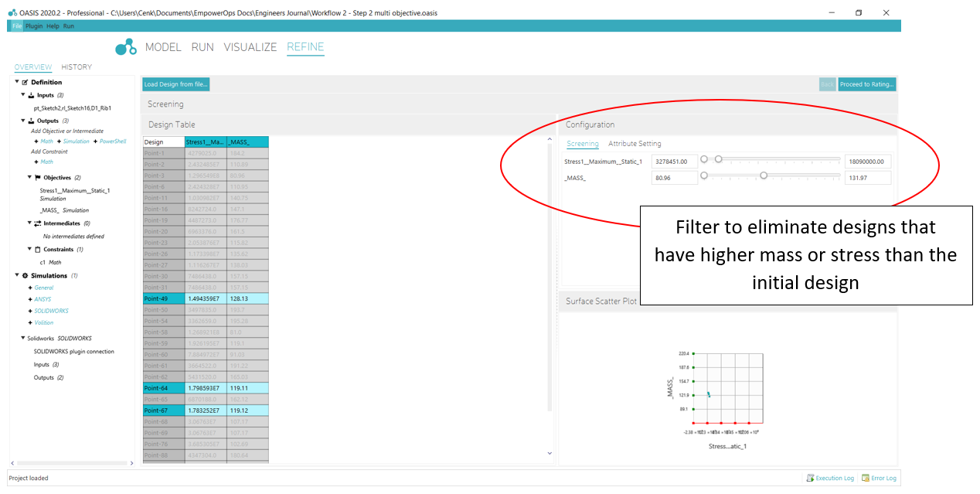Click Load Design from file button
The height and width of the screenshot is (494, 980).
coord(176,84)
